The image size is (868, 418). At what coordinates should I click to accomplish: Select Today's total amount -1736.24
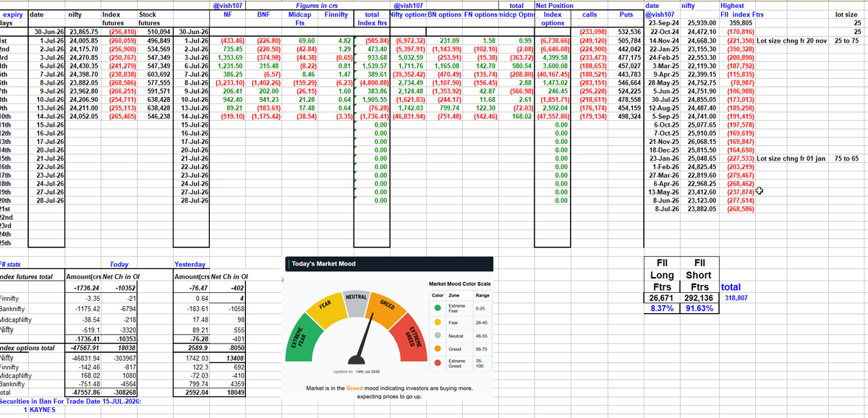point(87,288)
